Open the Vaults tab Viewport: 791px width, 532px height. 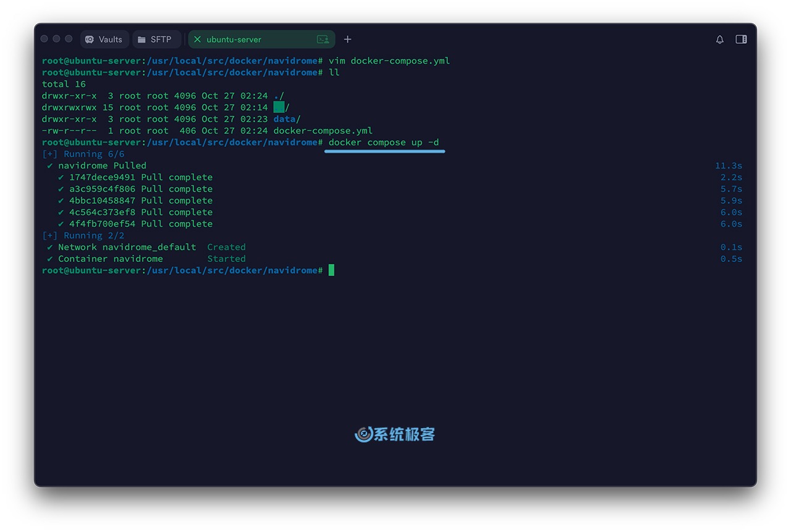point(104,40)
